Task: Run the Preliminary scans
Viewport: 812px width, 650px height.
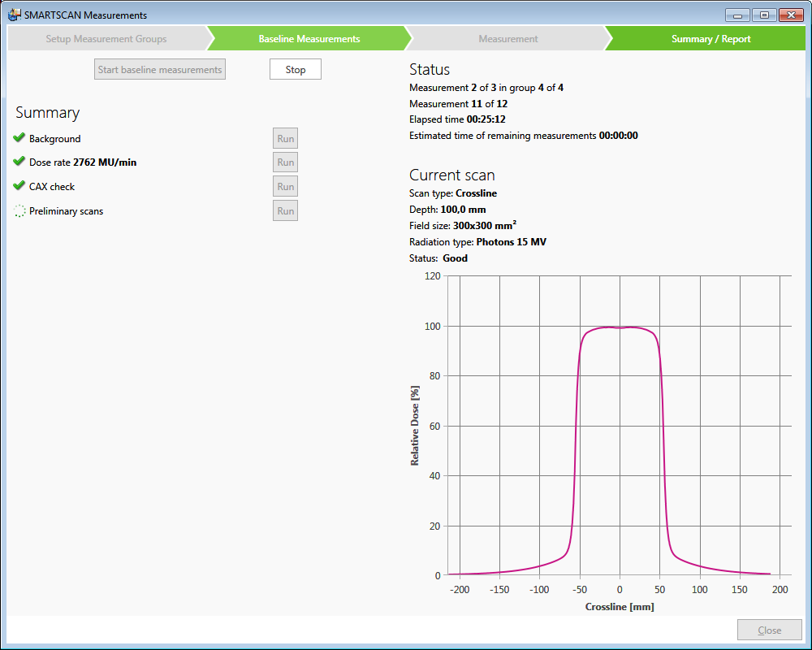Action: click(x=285, y=211)
